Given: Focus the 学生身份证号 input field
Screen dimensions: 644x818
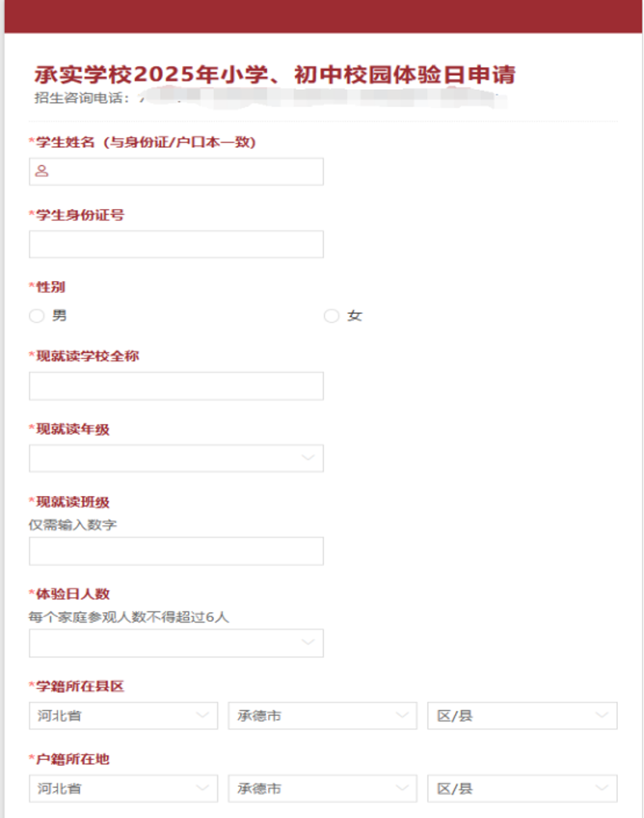Looking at the screenshot, I should coord(176,244).
